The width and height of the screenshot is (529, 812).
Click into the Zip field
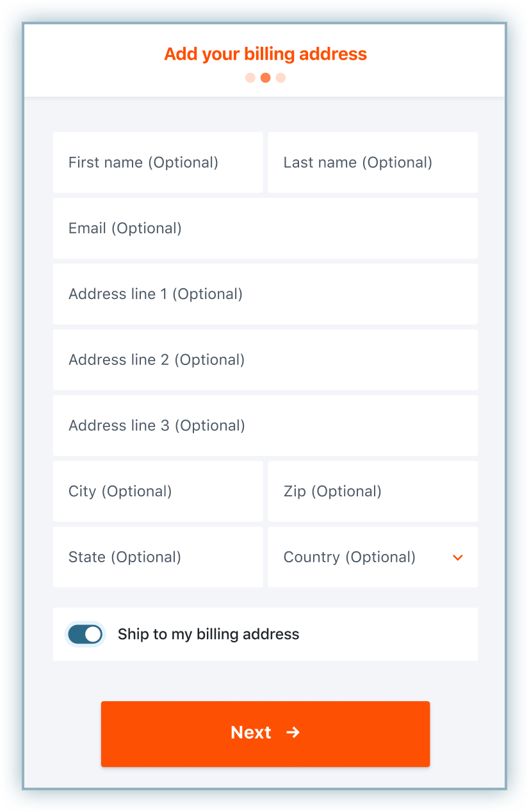tap(372, 492)
